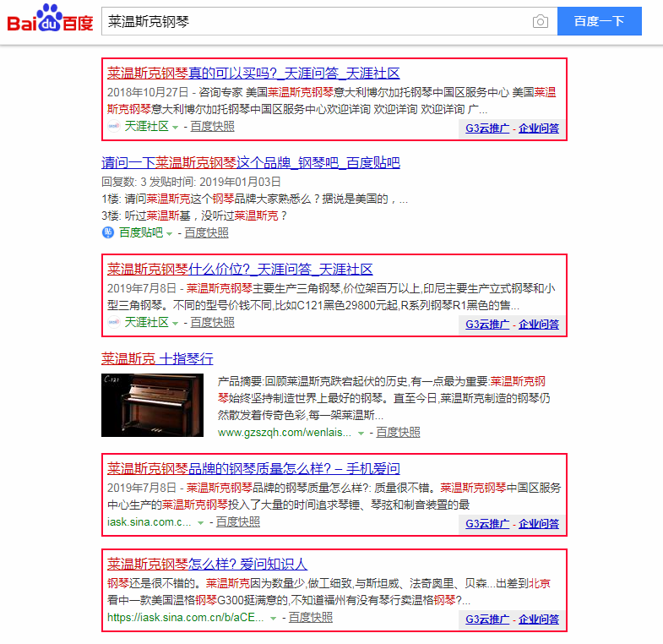Expand arrow next to 天涯社区 in 真的可以买吗 result
Screen dimensions: 663x644
click(175, 128)
